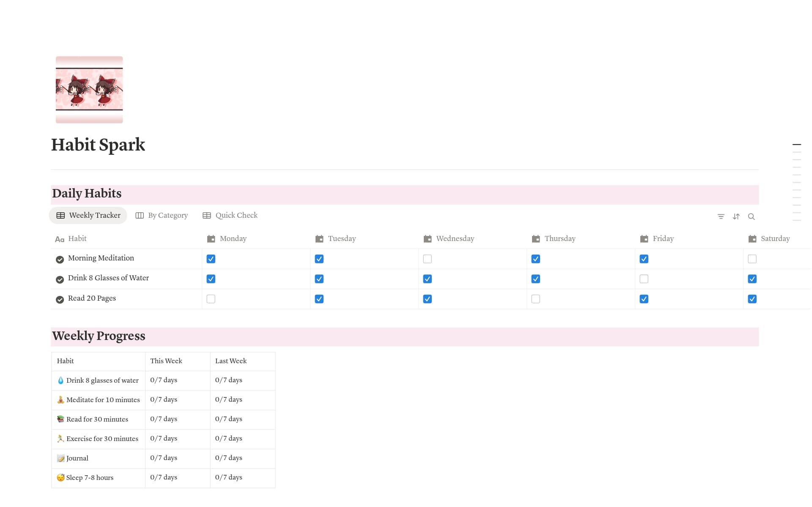Click the Aa icon in the Habit column header
812x507 pixels.
click(x=59, y=238)
